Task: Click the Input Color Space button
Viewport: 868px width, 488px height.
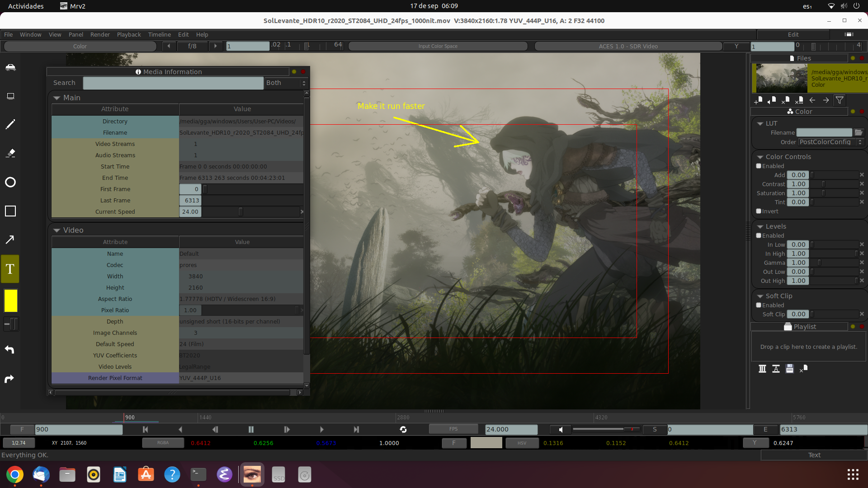Action: pos(438,46)
